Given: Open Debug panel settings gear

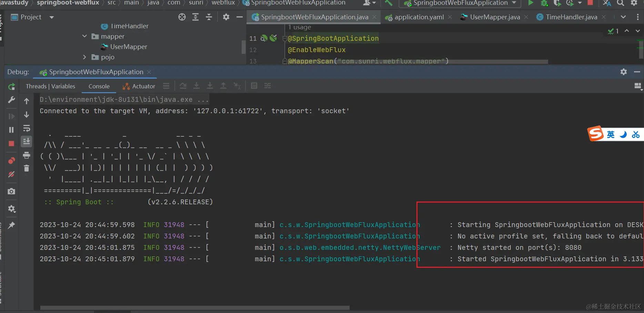Looking at the screenshot, I should coord(624,72).
